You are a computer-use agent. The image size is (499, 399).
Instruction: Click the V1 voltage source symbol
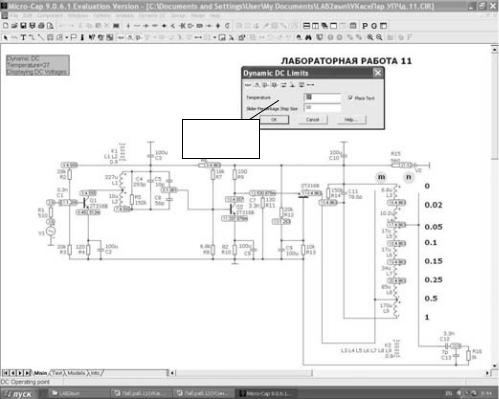(x=51, y=231)
